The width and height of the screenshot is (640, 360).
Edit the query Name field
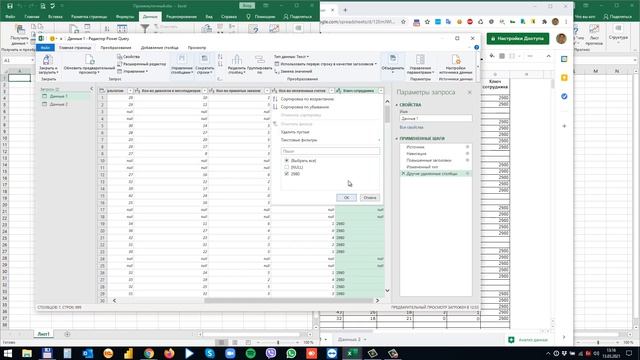[x=436, y=118]
